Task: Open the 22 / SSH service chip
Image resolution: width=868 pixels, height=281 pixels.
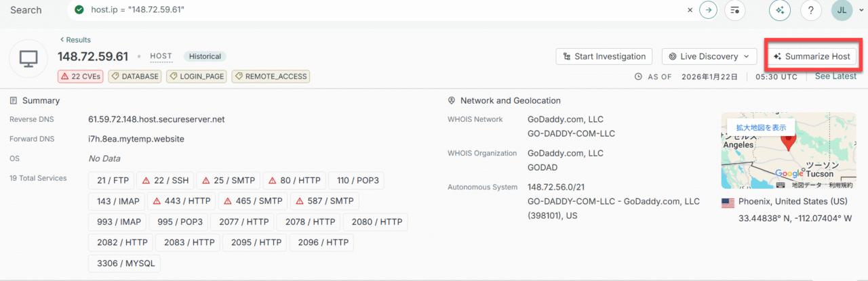Action: pos(165,181)
